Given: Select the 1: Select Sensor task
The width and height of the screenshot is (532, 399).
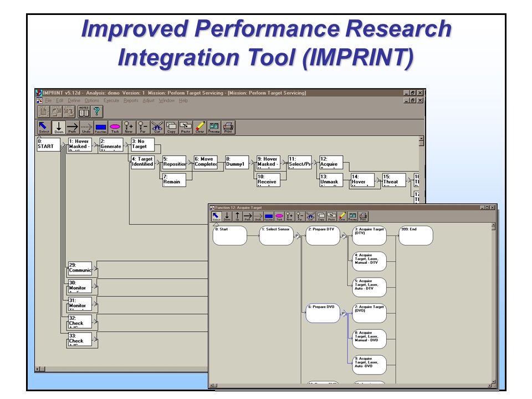Looking at the screenshot, I should click(276, 236).
